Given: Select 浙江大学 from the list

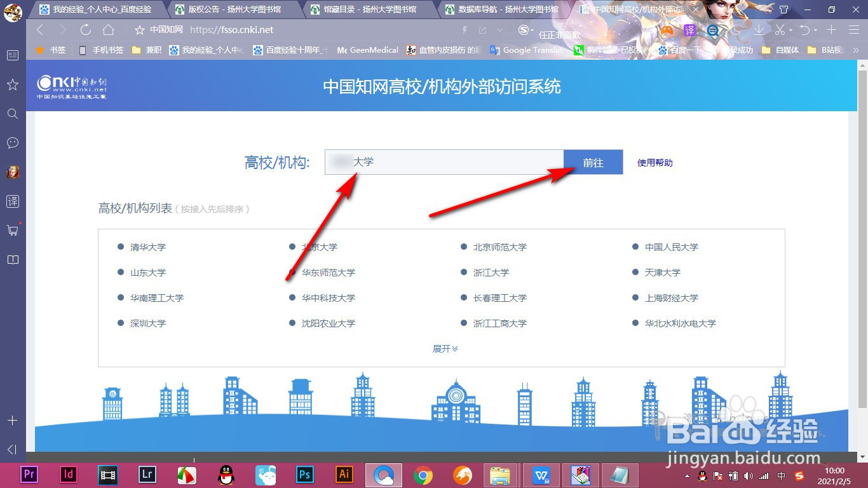Looking at the screenshot, I should [x=491, y=273].
